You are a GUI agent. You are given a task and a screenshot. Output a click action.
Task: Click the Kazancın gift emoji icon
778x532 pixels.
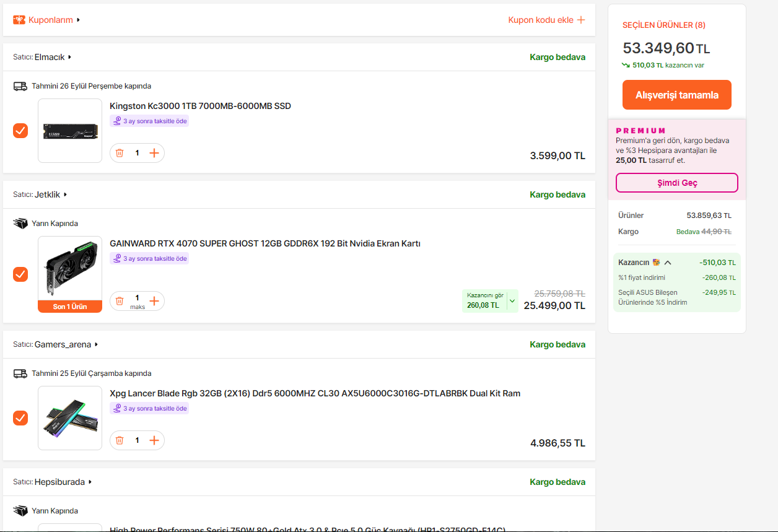point(656,263)
